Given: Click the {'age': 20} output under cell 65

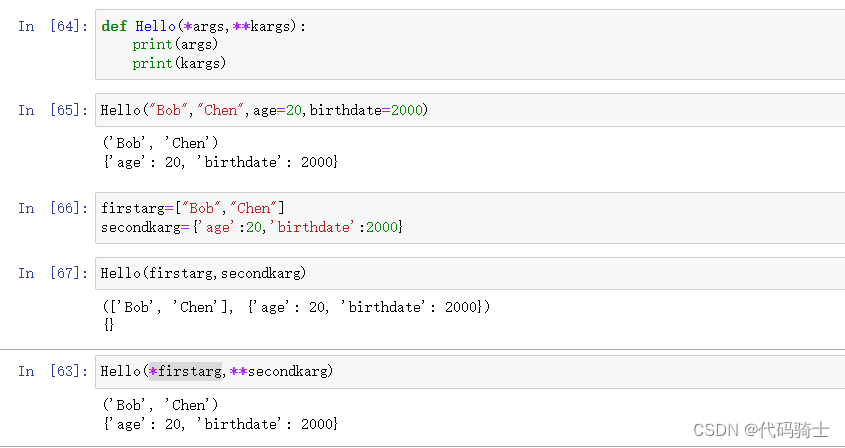Looking at the screenshot, I should point(220,162).
